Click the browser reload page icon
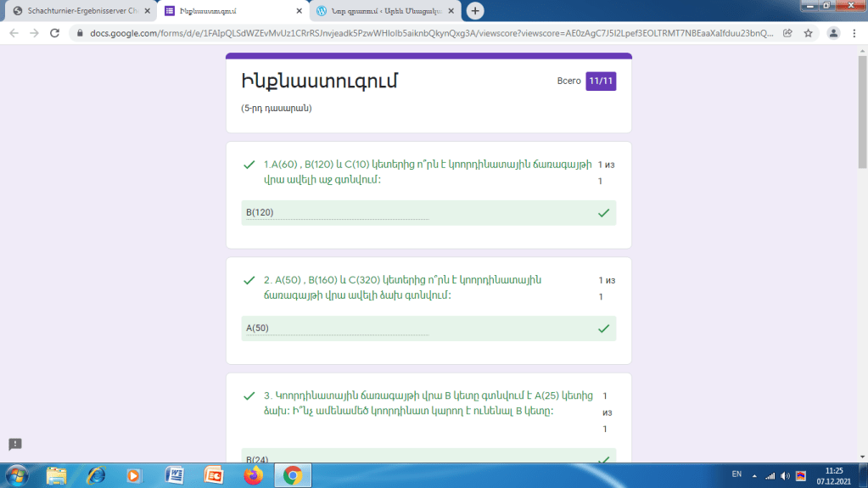 click(55, 33)
